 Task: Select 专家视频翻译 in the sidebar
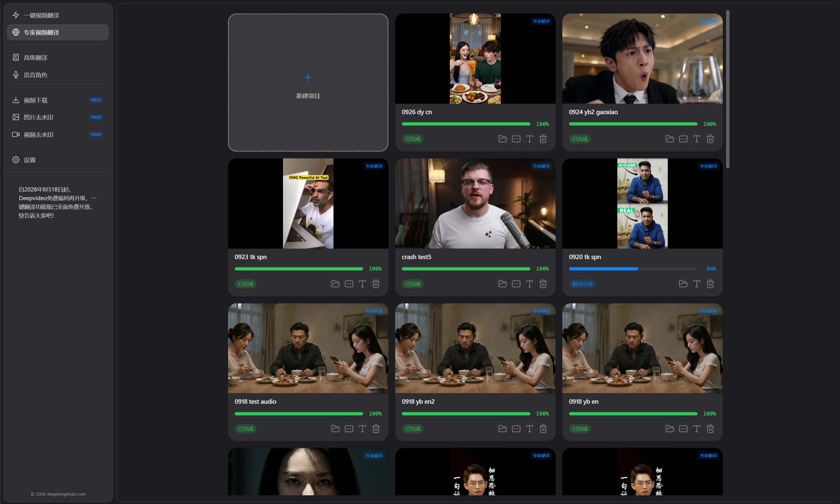pyautogui.click(x=58, y=32)
